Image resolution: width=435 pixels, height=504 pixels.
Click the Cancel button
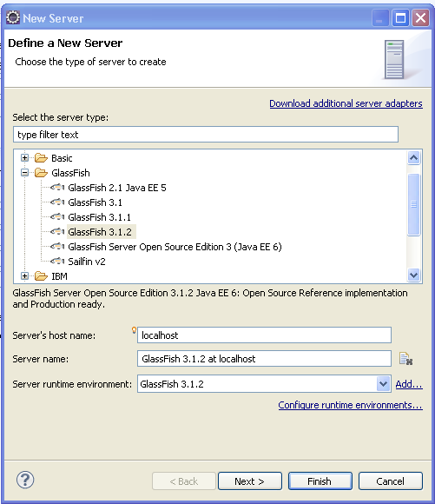[391, 481]
